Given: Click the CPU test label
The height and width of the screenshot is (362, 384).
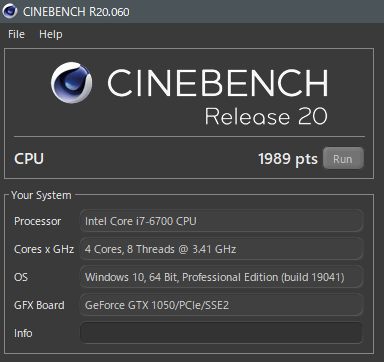Looking at the screenshot, I should click(x=29, y=159).
